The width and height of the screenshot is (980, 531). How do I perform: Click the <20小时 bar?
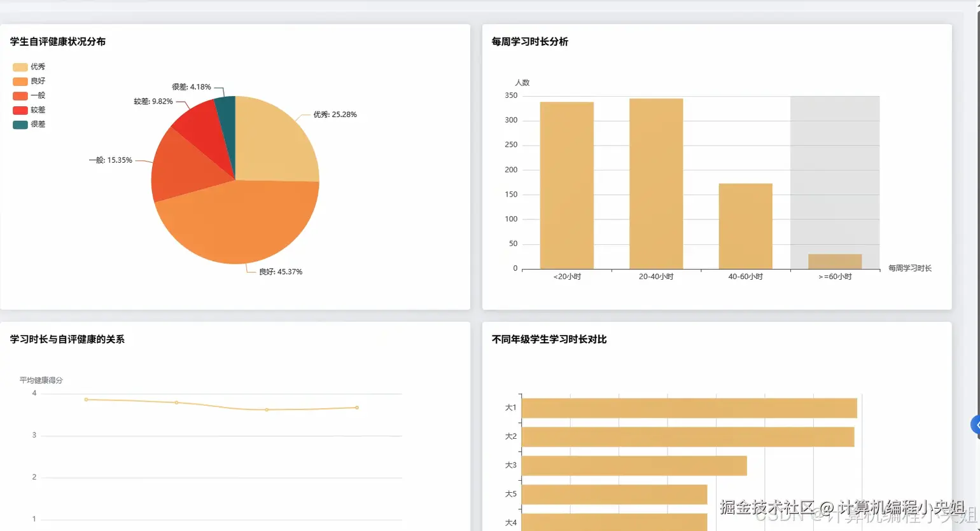(567, 185)
